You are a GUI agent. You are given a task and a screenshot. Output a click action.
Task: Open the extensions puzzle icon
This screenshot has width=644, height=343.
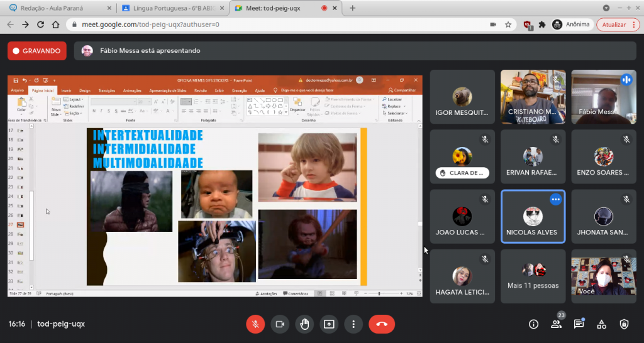[542, 24]
